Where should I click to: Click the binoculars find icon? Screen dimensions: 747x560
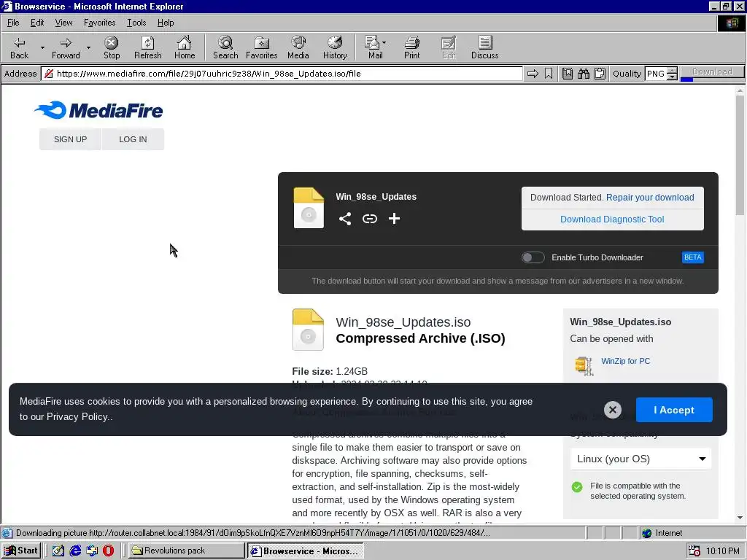[584, 74]
